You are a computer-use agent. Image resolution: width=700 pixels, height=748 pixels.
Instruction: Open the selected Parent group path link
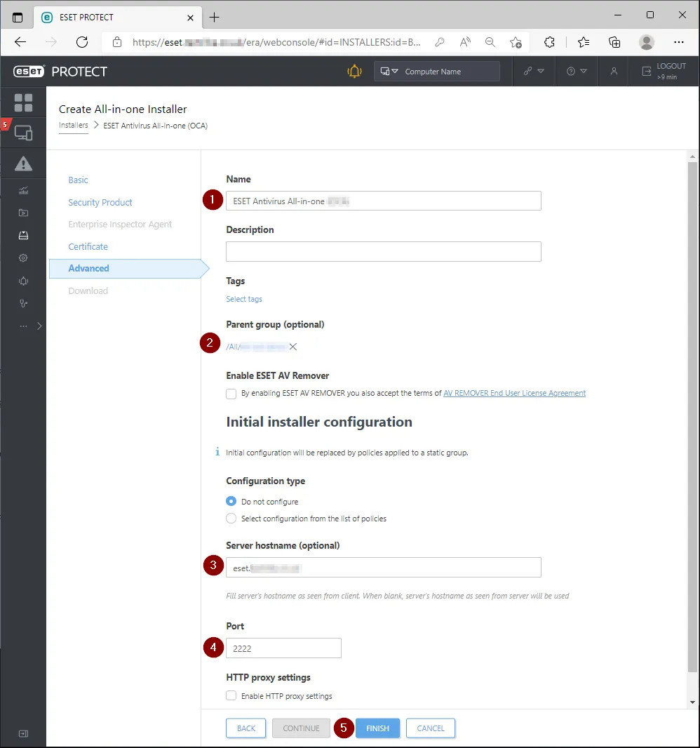click(x=257, y=347)
